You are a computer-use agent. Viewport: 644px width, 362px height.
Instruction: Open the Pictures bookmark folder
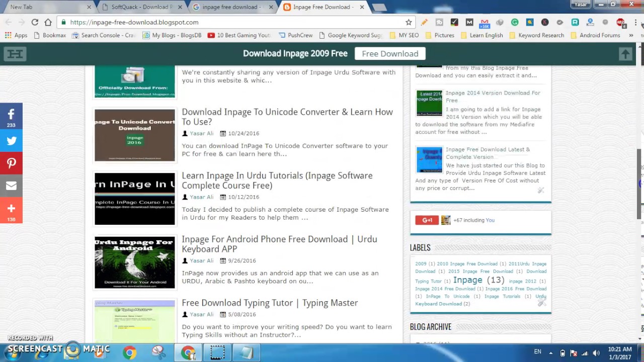click(440, 35)
